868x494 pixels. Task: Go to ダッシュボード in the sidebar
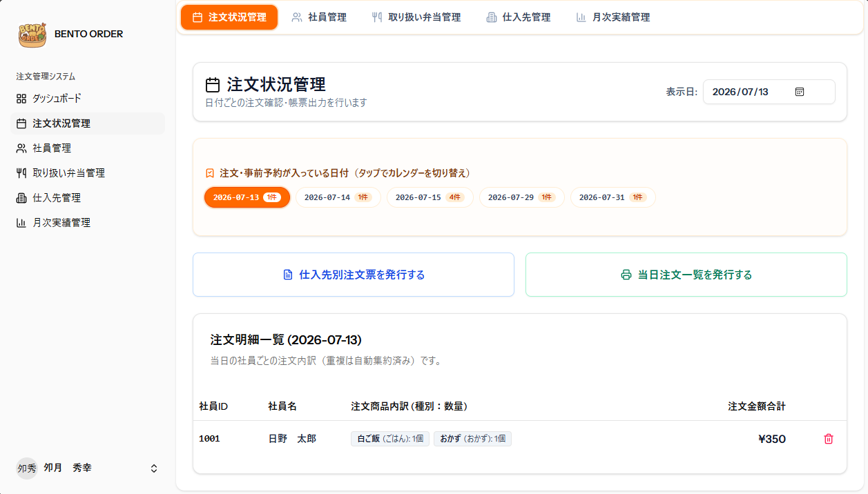click(88, 99)
